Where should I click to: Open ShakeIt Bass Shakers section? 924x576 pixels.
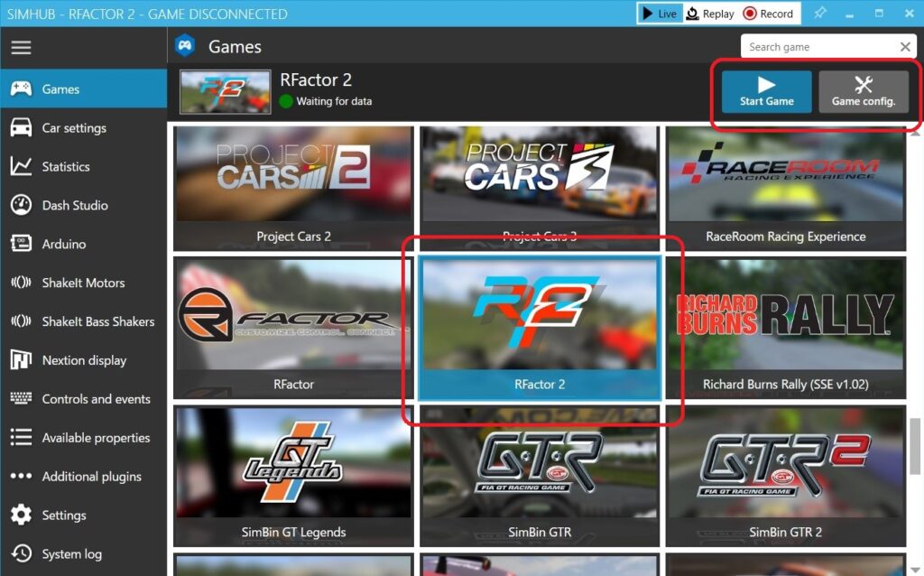click(97, 322)
